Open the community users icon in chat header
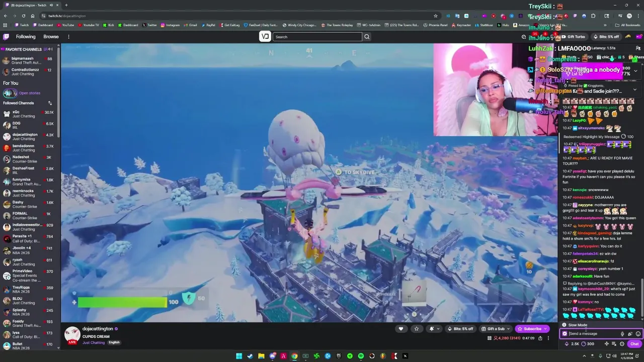The height and width of the screenshot is (362, 644). click(638, 48)
